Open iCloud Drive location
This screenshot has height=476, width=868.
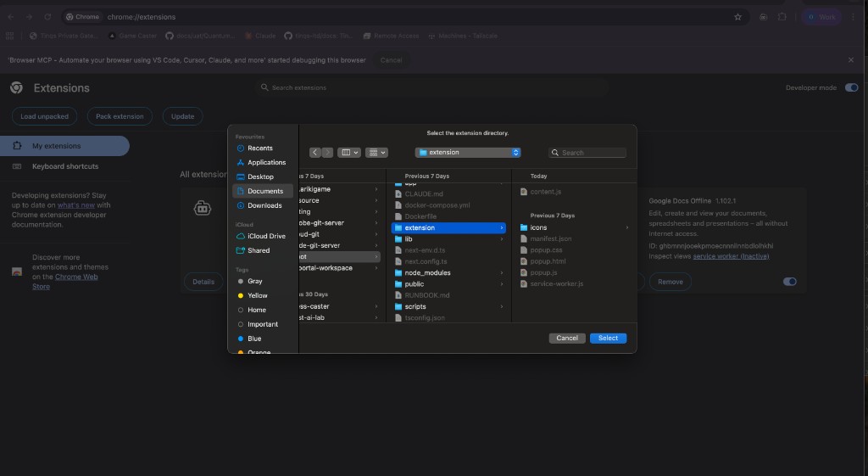(x=266, y=236)
